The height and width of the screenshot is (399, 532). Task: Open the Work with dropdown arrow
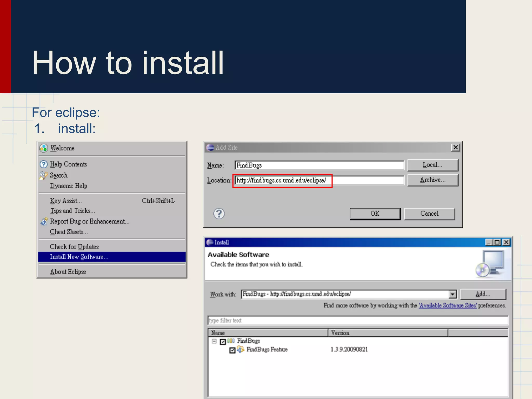tap(453, 294)
